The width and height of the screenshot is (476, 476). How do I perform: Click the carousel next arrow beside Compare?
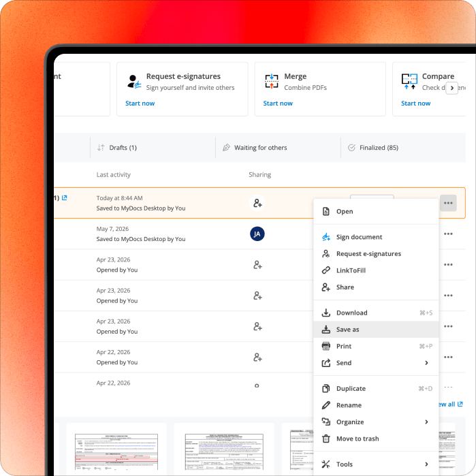tap(451, 88)
